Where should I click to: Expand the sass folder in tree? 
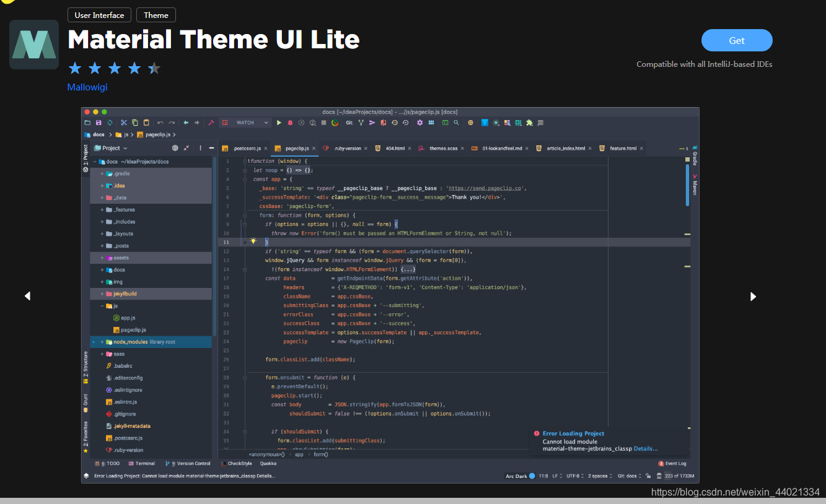point(102,354)
